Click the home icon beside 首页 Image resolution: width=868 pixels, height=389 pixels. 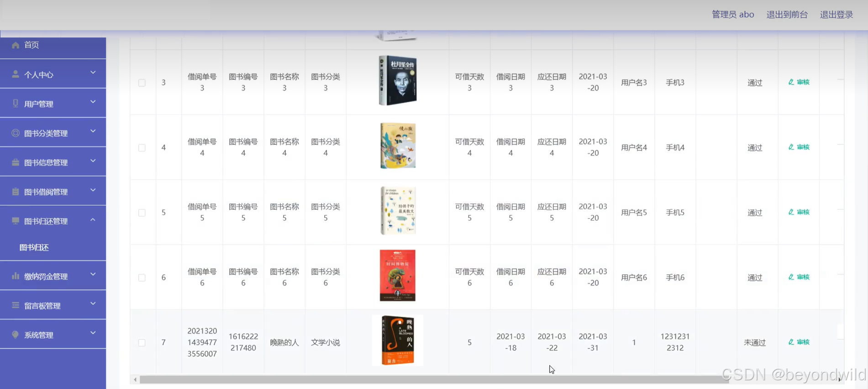(x=16, y=45)
